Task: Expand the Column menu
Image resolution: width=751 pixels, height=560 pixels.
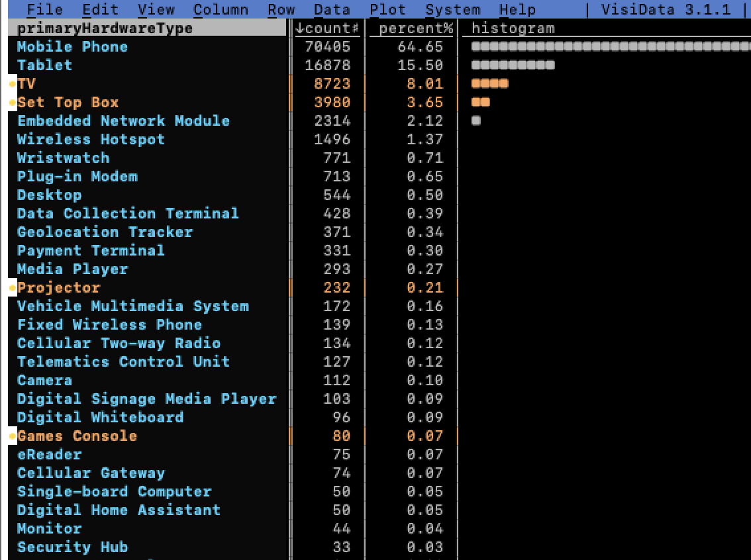Action: [221, 9]
